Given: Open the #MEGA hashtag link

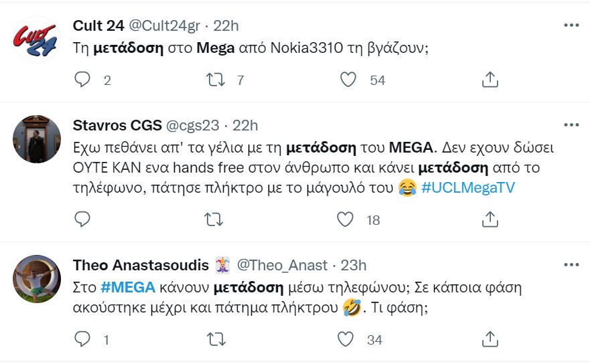Looking at the screenshot, I should click(x=127, y=288).
